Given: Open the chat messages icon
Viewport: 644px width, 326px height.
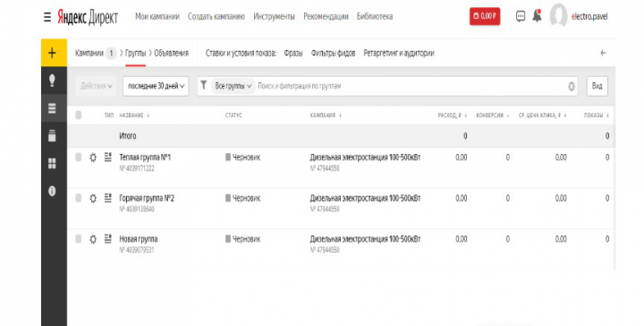Looking at the screenshot, I should tap(521, 16).
